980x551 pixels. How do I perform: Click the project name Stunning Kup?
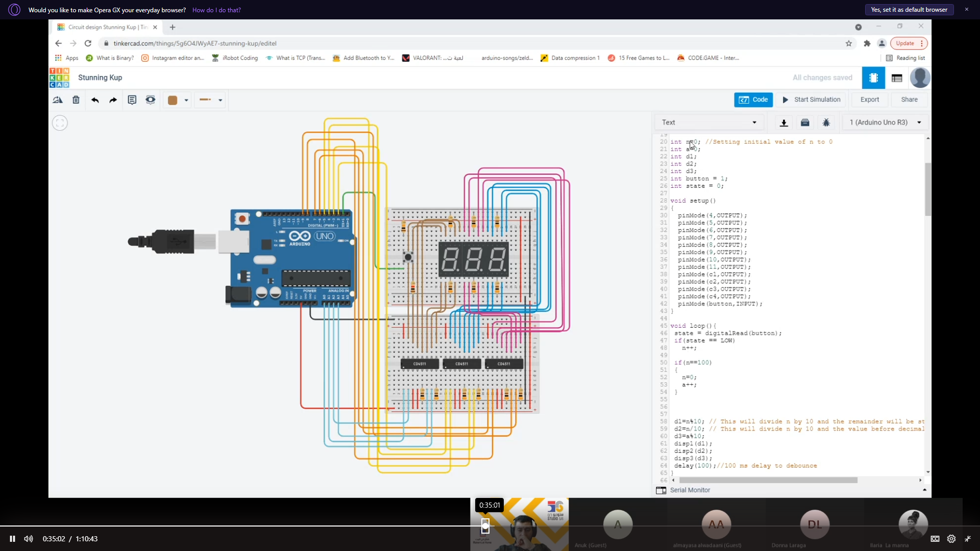pos(100,78)
